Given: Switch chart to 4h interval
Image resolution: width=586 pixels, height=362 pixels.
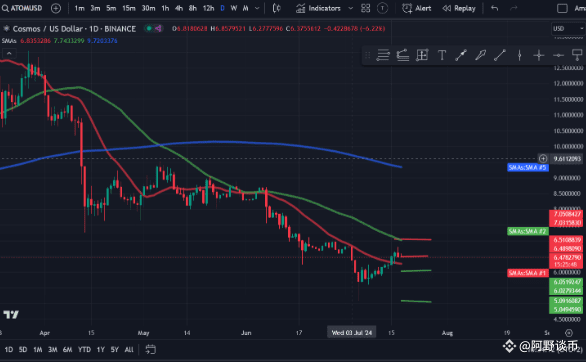Looking at the screenshot, I should click(179, 8).
